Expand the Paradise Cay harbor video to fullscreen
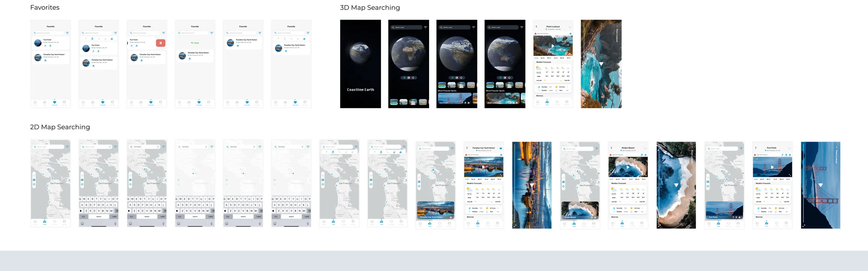 [501, 175]
